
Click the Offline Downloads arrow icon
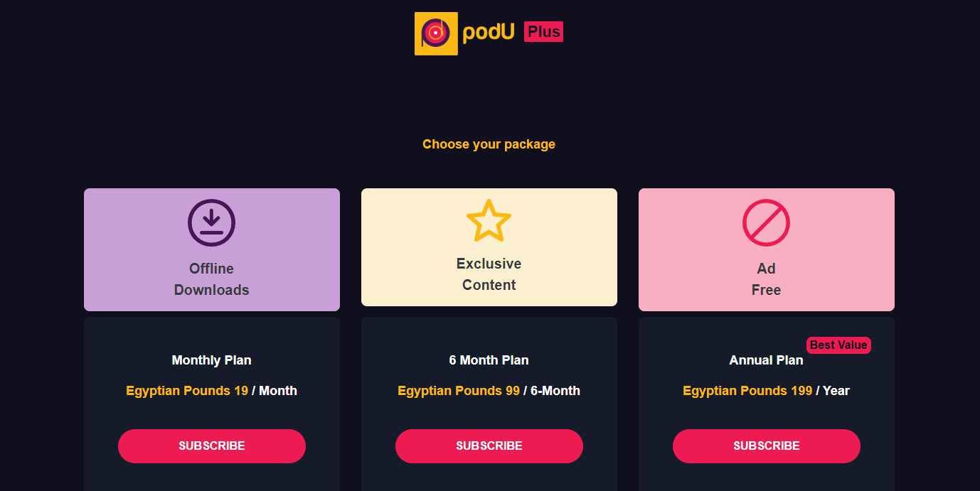pos(211,223)
